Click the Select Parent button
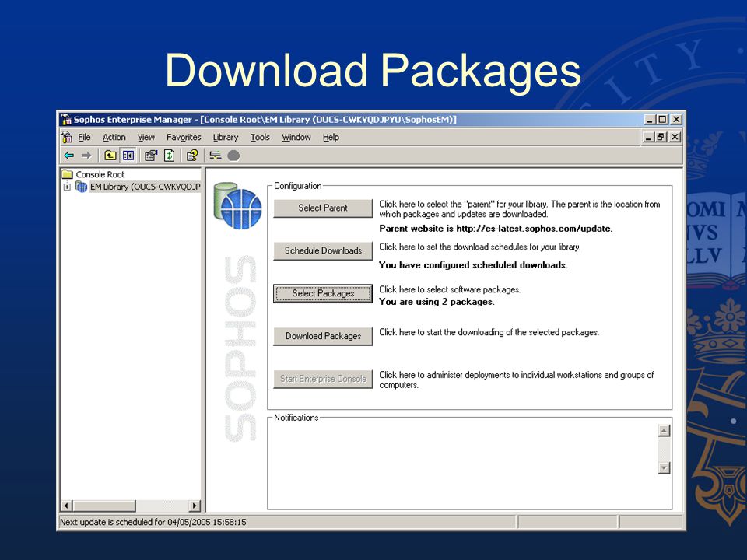Viewport: 747px width, 560px height. coord(323,208)
